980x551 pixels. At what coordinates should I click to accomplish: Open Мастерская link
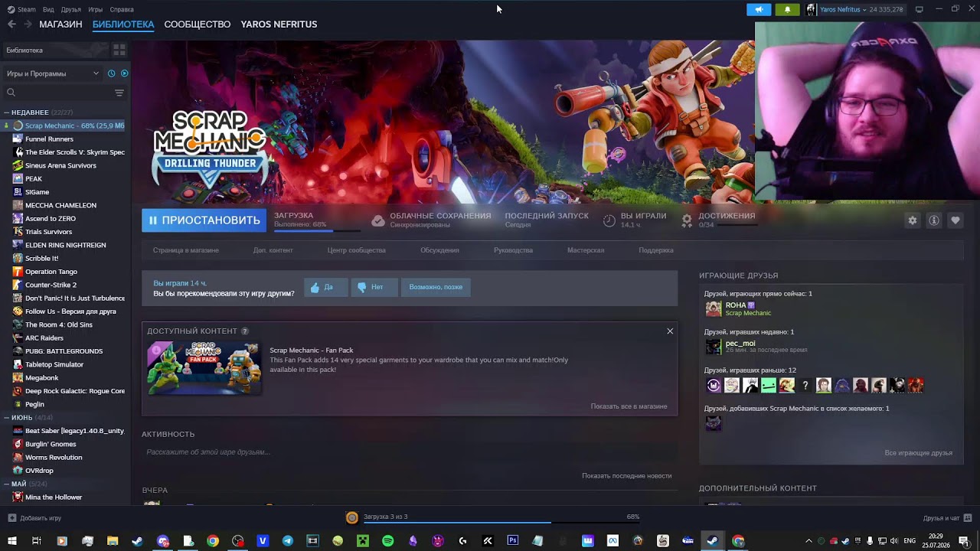pyautogui.click(x=586, y=250)
